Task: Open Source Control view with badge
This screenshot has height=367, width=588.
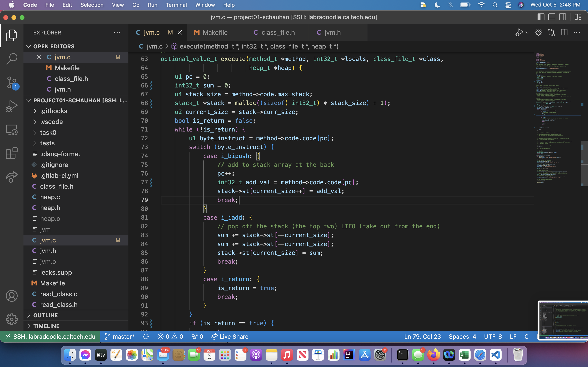Action: (12, 82)
